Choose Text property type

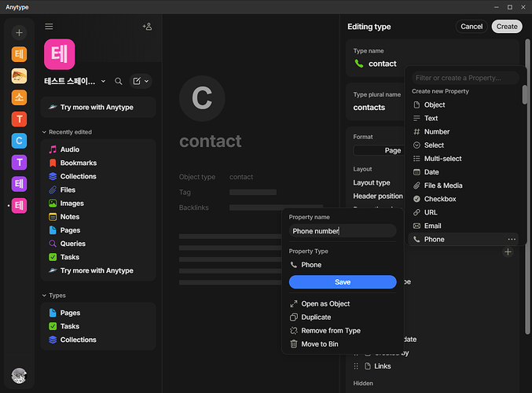463,118
